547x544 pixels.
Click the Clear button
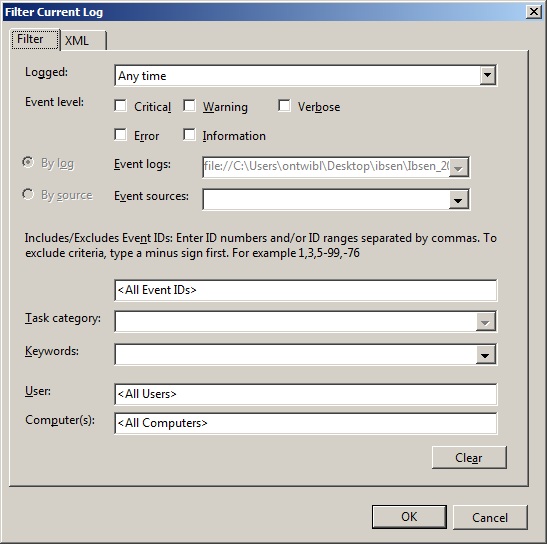pyautogui.click(x=469, y=457)
